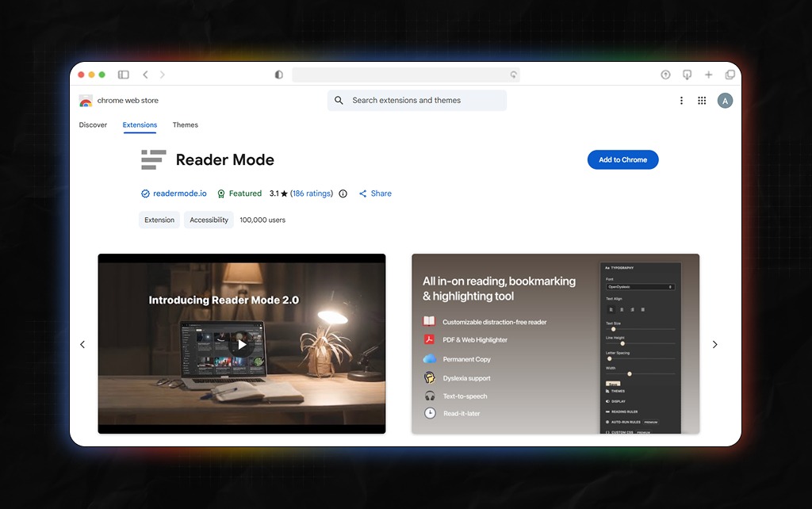
Task: Open the account avatar A
Action: tap(725, 101)
